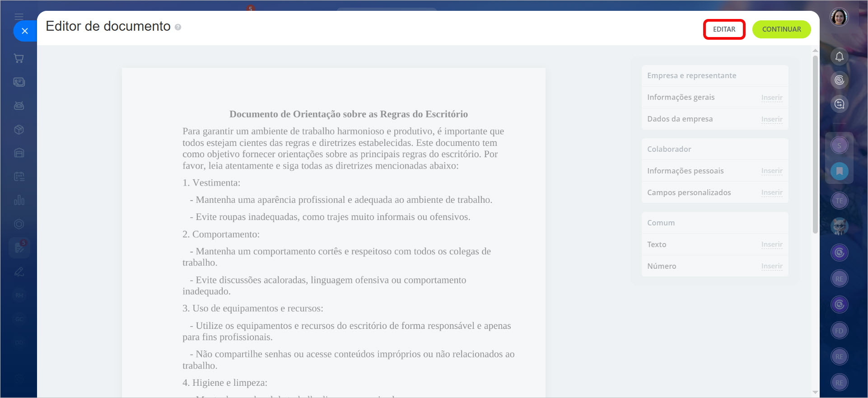Image resolution: width=868 pixels, height=398 pixels.
Task: Click the hexagon icon in left sidebar
Action: point(19,224)
